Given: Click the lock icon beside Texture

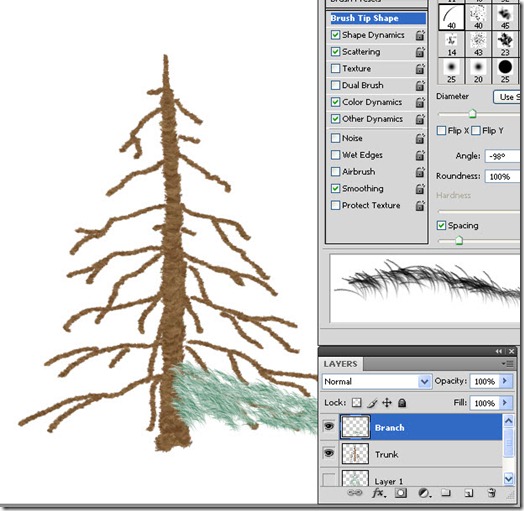Looking at the screenshot, I should point(420,69).
